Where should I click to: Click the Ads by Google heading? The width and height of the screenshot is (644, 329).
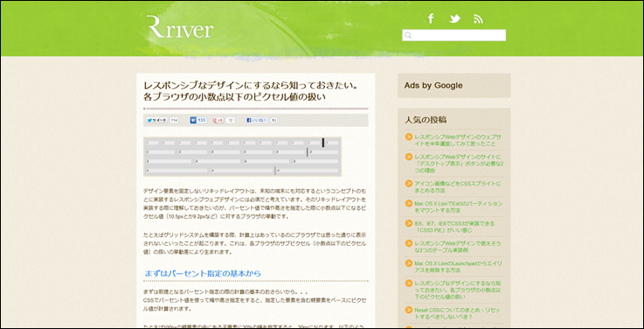point(433,86)
